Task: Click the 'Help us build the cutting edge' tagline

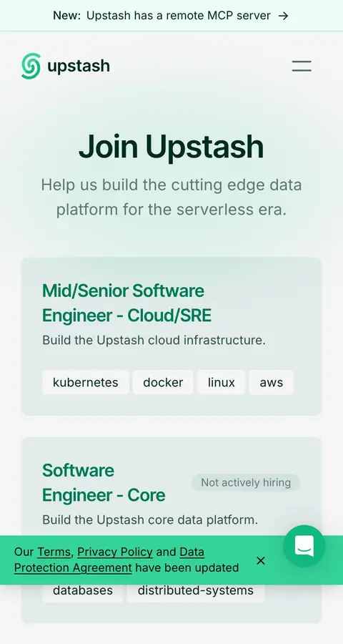Action: pos(171,197)
